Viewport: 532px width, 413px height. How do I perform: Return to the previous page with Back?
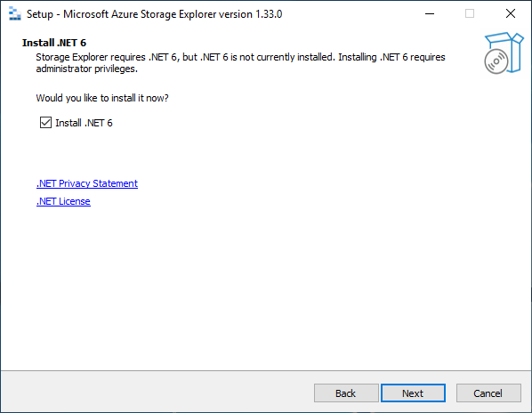coord(346,393)
